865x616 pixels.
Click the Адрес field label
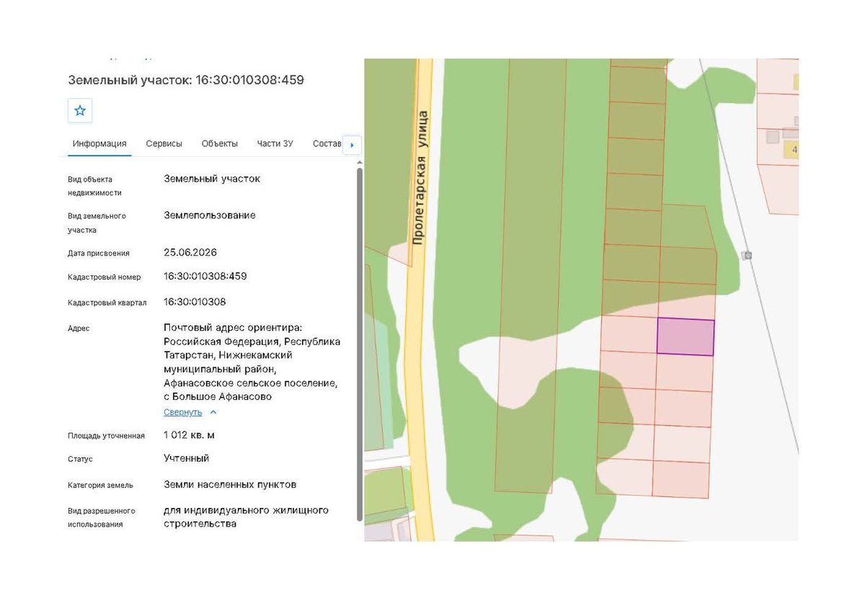[79, 329]
